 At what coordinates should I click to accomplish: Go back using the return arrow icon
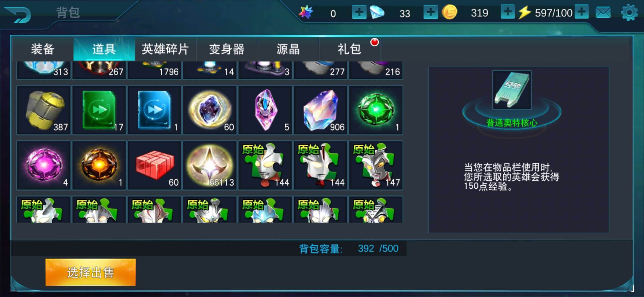coord(18,15)
